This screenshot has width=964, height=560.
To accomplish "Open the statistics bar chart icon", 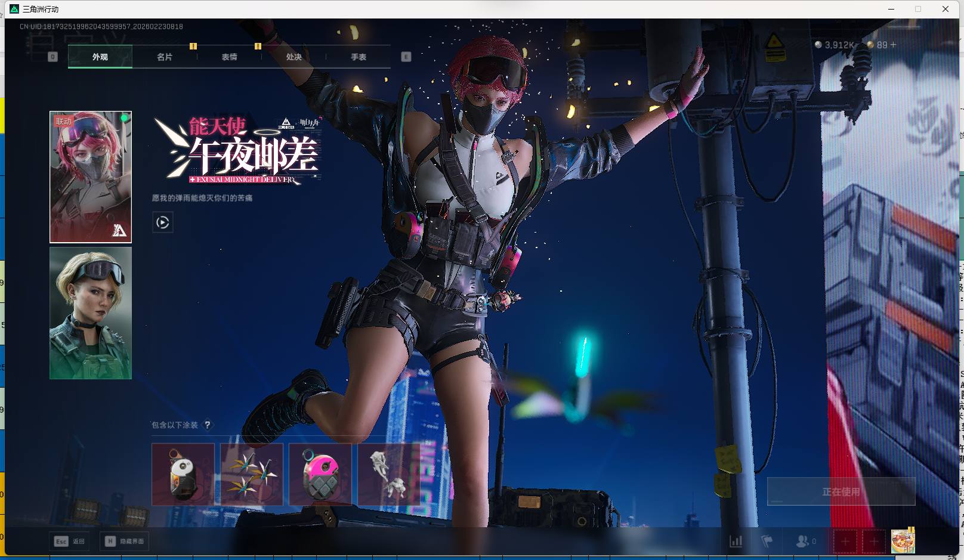I will tap(736, 542).
